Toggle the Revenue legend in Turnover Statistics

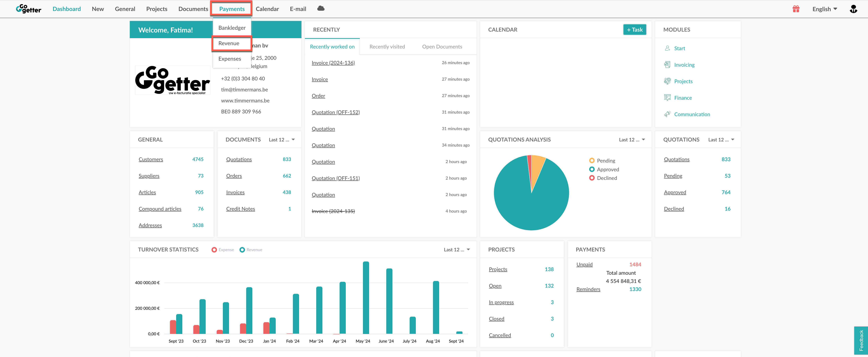251,250
